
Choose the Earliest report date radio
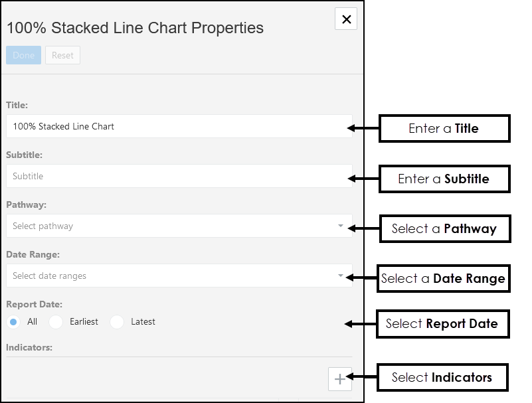coord(56,322)
